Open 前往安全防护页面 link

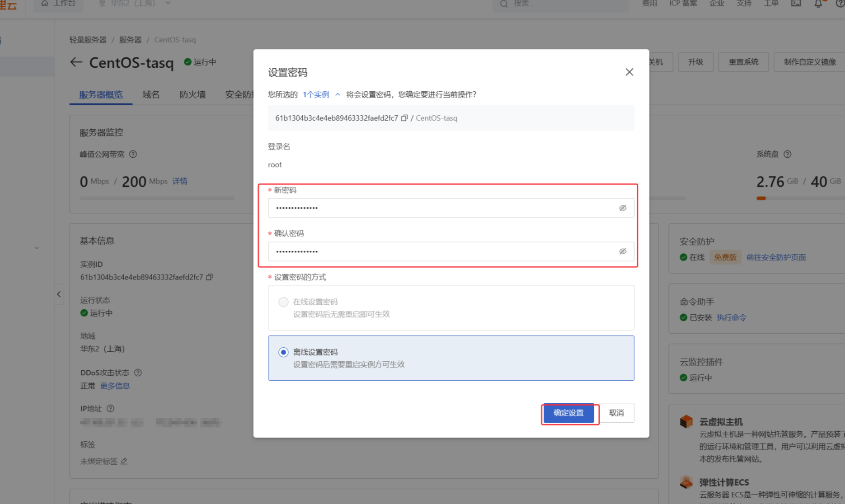[775, 257]
